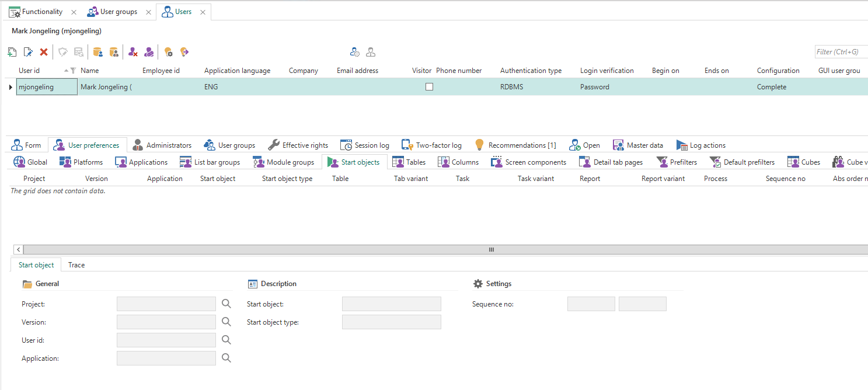Click the add new user toolbar icon

click(x=12, y=52)
